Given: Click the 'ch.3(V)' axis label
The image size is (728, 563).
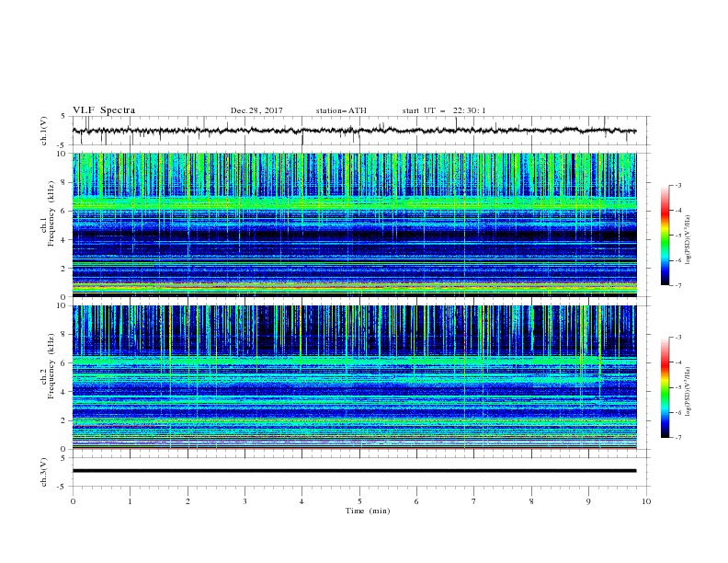Looking at the screenshot, I should pyautogui.click(x=44, y=472).
